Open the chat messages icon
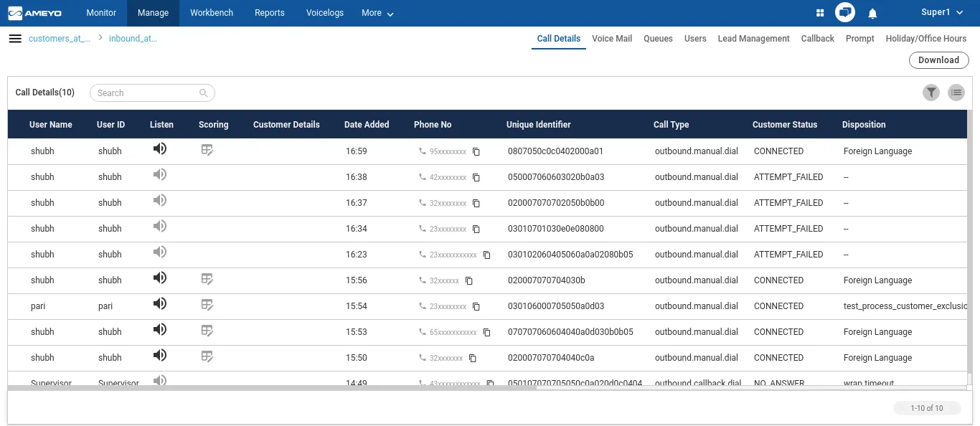980x426 pixels. [845, 13]
